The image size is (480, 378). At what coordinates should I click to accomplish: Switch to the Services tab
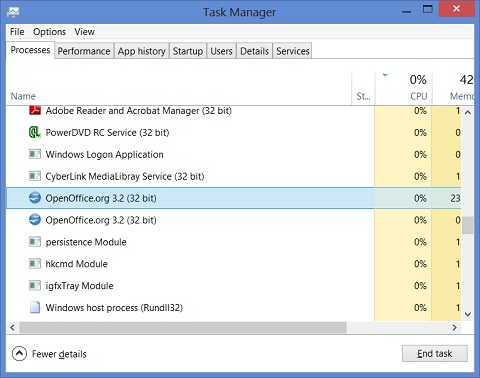(x=293, y=51)
